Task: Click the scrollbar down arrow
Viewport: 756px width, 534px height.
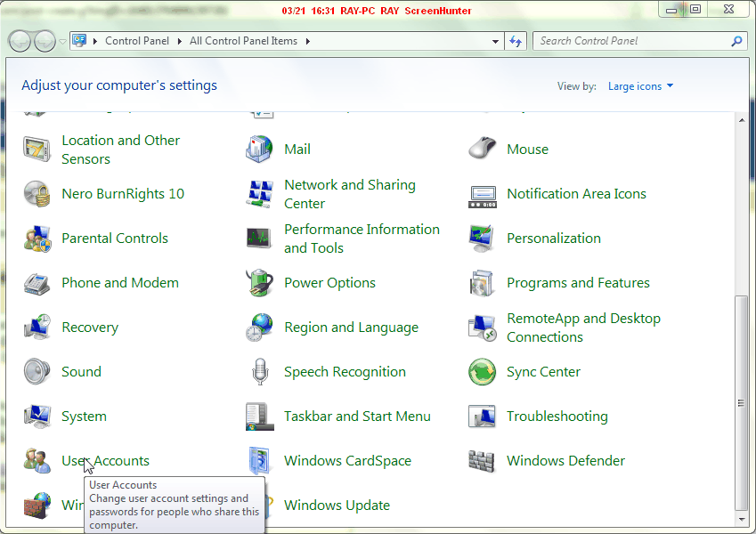Action: [x=742, y=520]
